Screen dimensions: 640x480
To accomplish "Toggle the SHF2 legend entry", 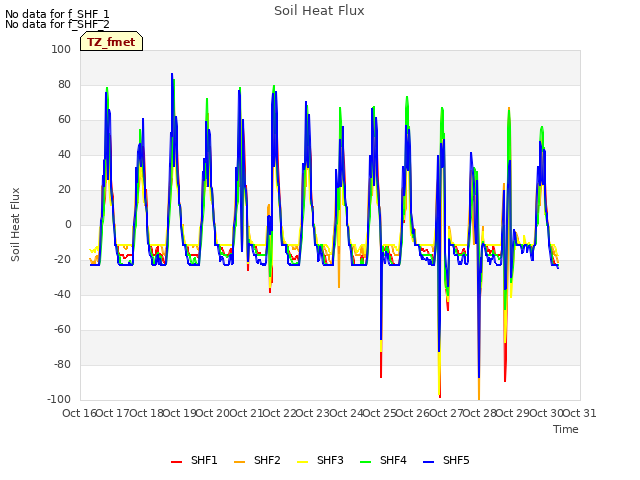I will click(x=257, y=460).
